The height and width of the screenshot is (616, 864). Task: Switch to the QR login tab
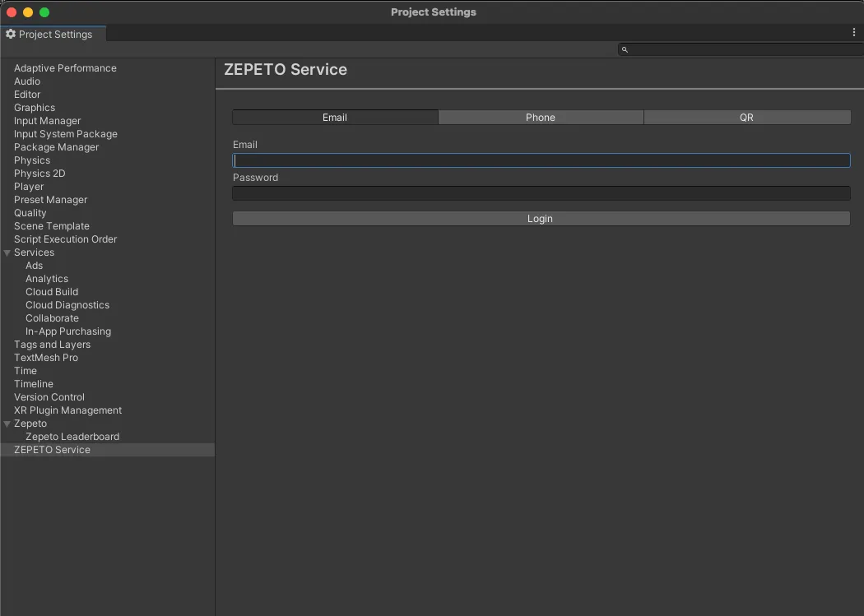click(x=746, y=117)
